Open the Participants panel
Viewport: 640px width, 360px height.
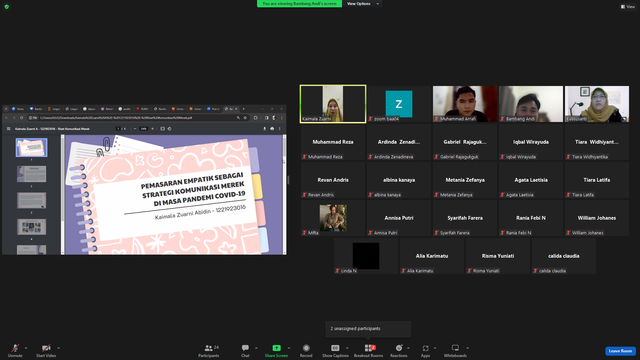209,350
